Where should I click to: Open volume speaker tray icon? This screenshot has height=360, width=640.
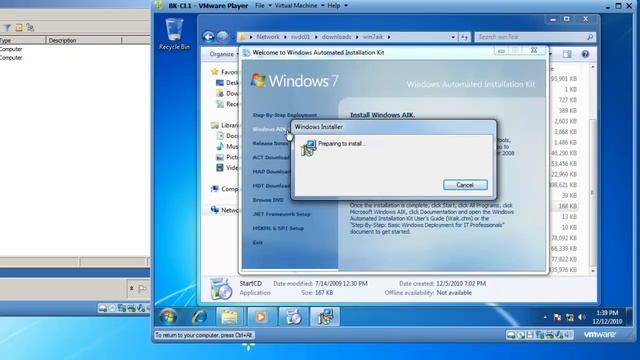(582, 317)
